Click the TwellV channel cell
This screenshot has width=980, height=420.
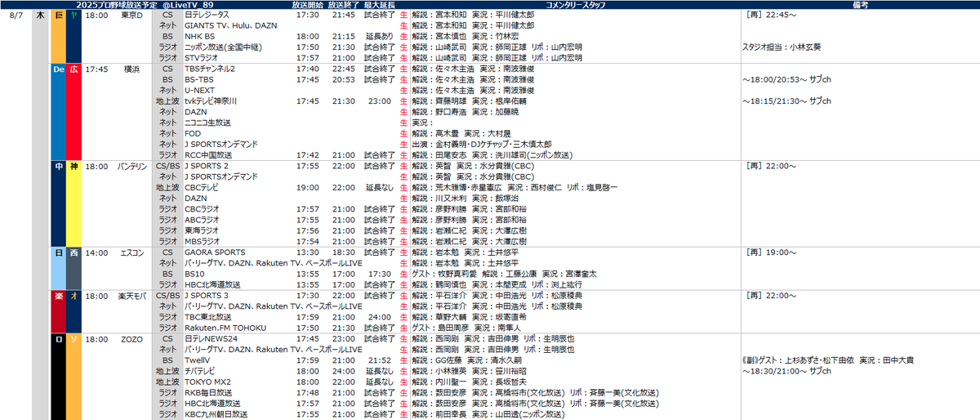197,360
